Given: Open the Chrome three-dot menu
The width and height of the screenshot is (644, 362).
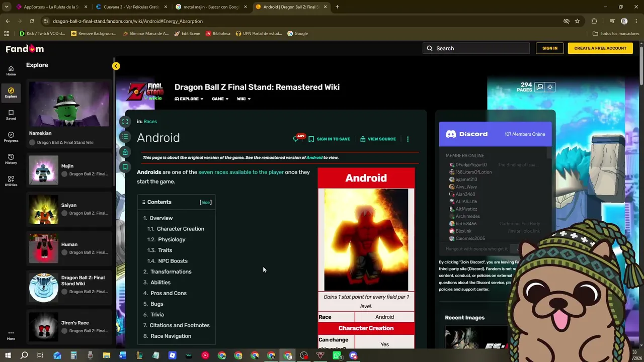Looking at the screenshot, I should (635, 21).
